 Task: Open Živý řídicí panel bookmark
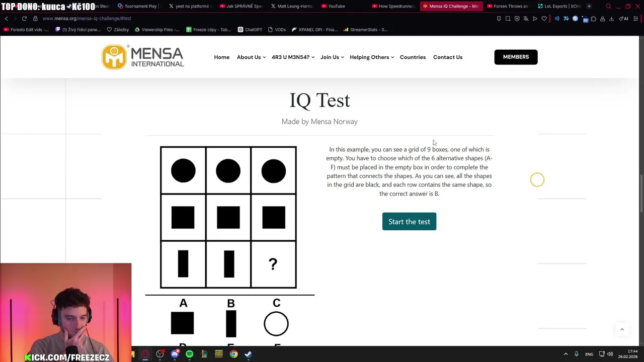(77, 30)
